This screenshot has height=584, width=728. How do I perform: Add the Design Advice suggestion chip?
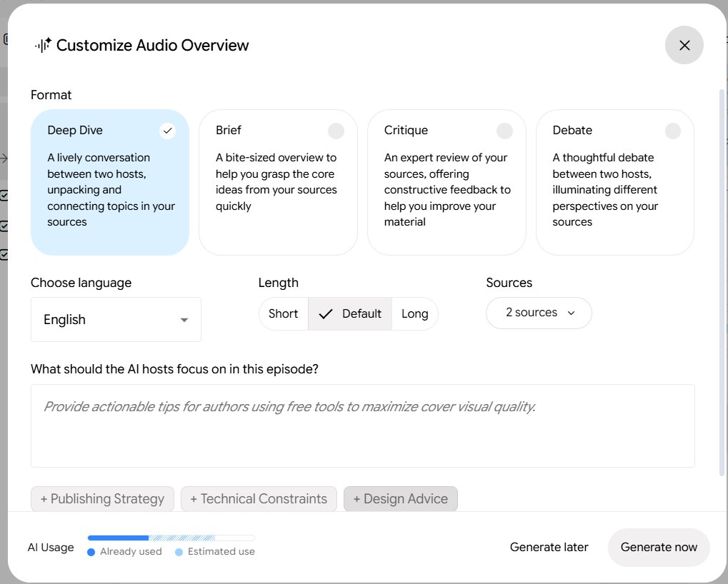click(401, 498)
